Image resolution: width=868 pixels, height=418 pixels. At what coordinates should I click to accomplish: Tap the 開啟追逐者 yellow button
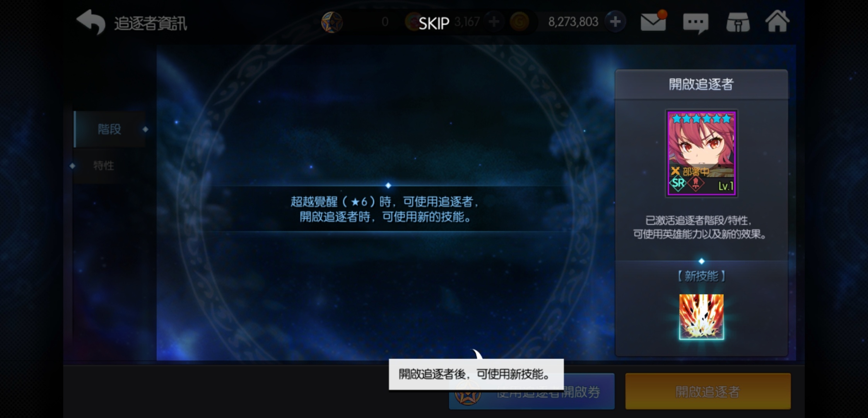click(x=708, y=391)
